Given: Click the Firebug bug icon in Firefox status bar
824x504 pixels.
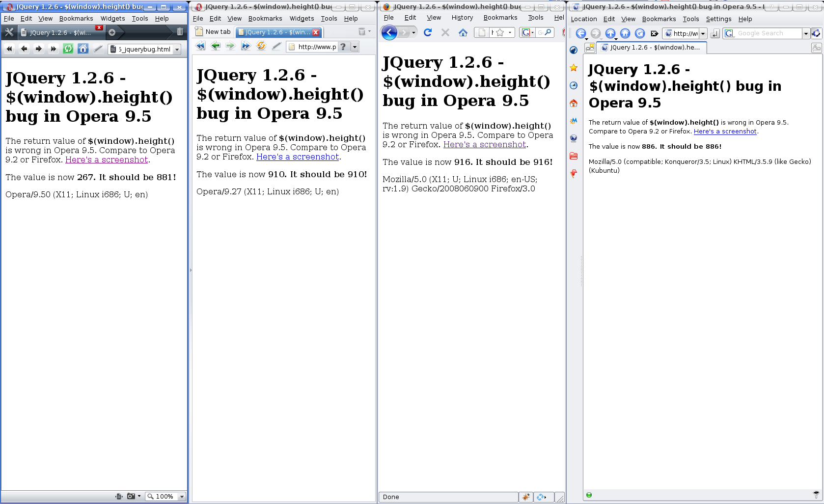Looking at the screenshot, I should click(525, 497).
